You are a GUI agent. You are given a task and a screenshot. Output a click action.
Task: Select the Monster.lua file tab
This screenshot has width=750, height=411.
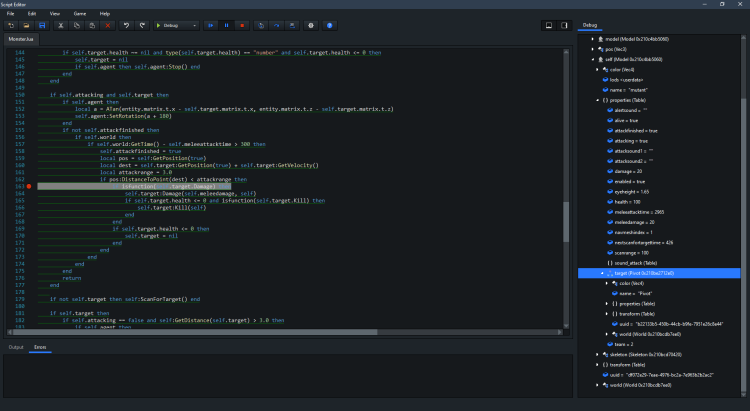click(x=22, y=40)
